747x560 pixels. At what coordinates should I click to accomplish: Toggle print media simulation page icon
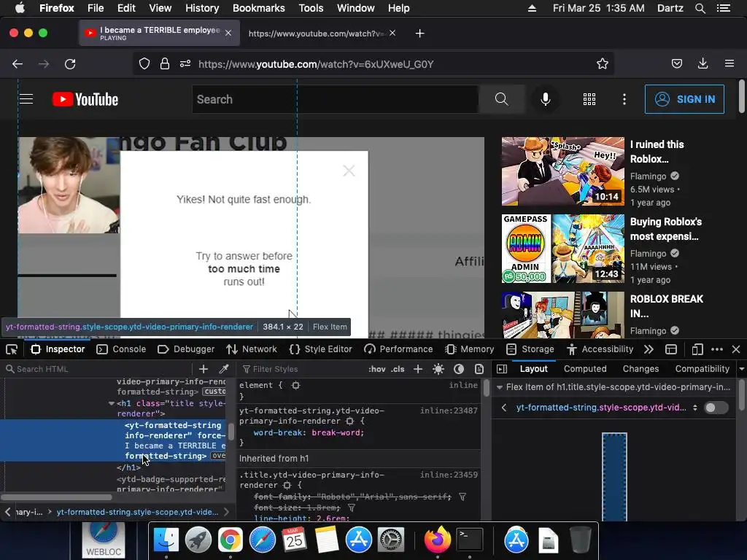[479, 369]
